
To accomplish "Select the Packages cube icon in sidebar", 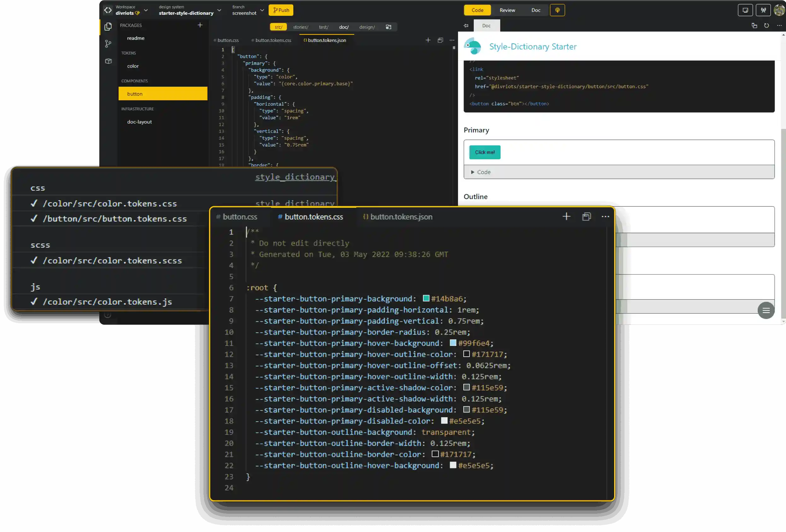I will 108,61.
